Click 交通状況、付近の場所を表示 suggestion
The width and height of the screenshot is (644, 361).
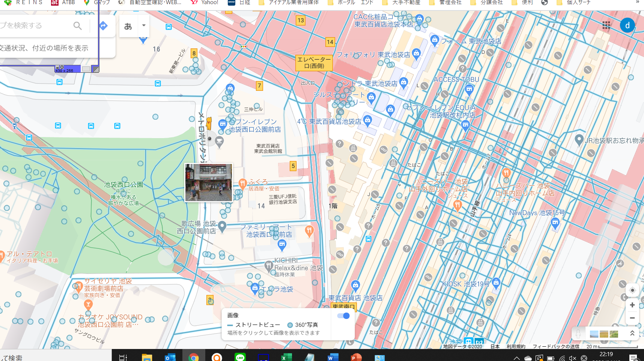(x=44, y=48)
